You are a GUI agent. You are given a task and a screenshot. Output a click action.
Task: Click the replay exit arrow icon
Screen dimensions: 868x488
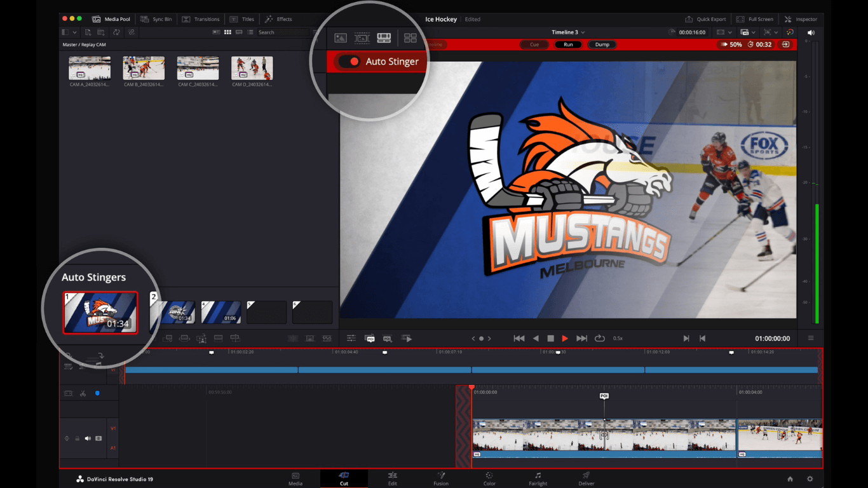point(786,44)
